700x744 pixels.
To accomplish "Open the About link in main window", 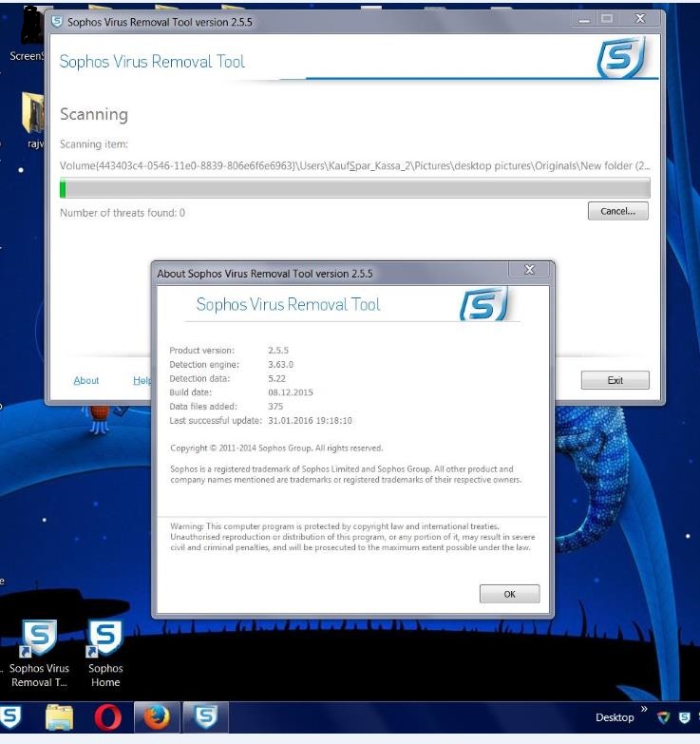I will (86, 380).
